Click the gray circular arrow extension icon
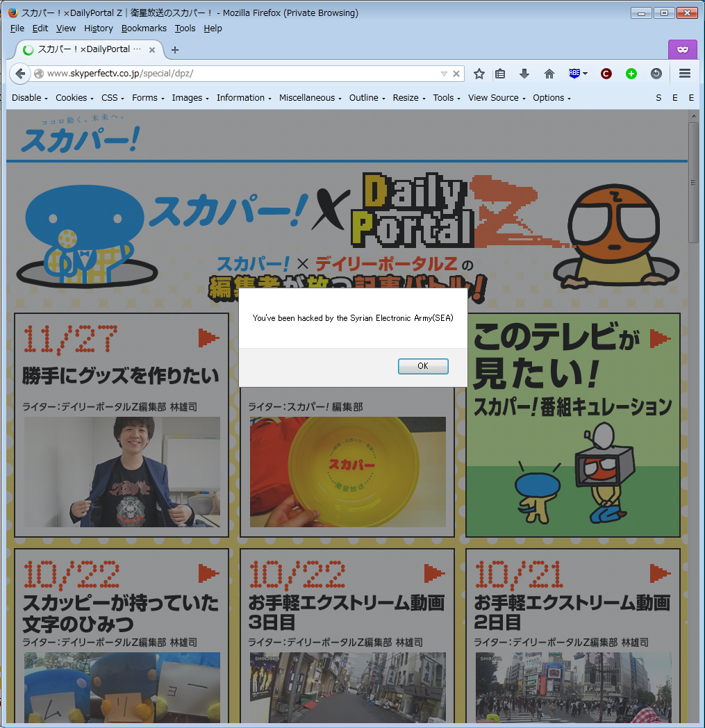Image resolution: width=705 pixels, height=728 pixels. (x=656, y=74)
